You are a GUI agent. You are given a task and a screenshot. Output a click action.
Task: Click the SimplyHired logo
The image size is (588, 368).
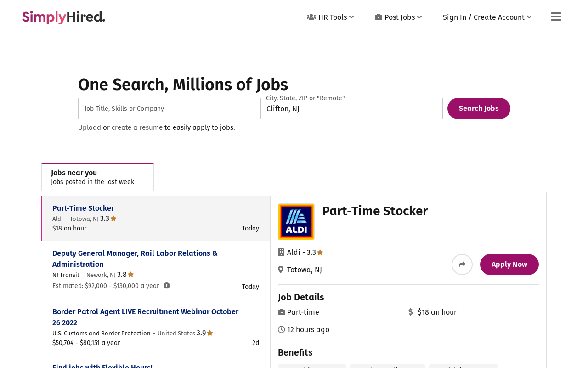tap(64, 17)
